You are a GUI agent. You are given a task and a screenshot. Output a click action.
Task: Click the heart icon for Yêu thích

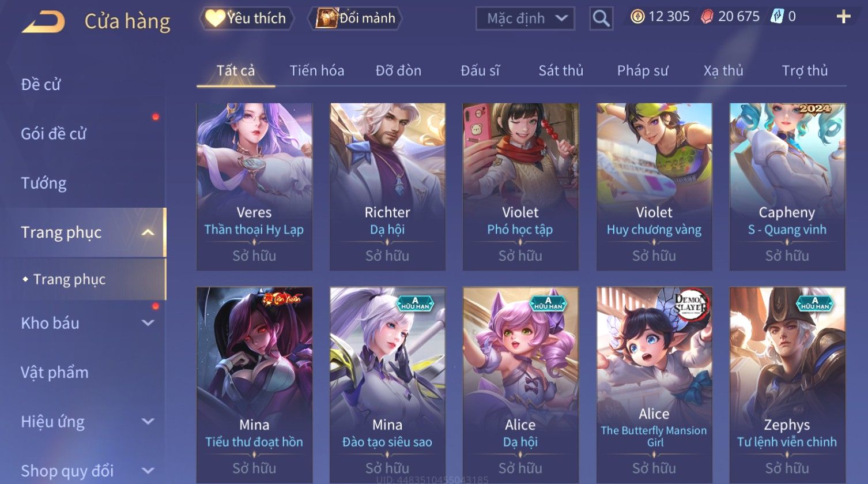(215, 18)
